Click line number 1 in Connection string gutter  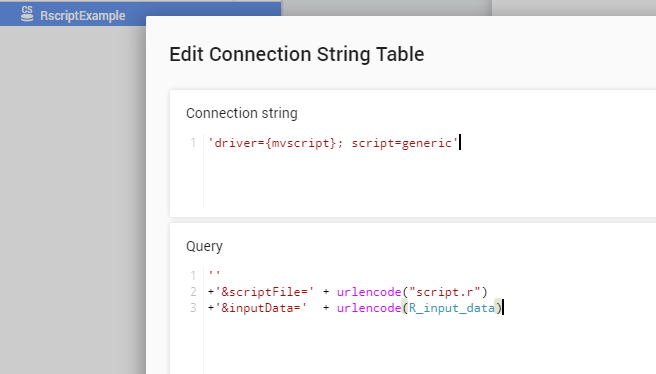tap(193, 143)
